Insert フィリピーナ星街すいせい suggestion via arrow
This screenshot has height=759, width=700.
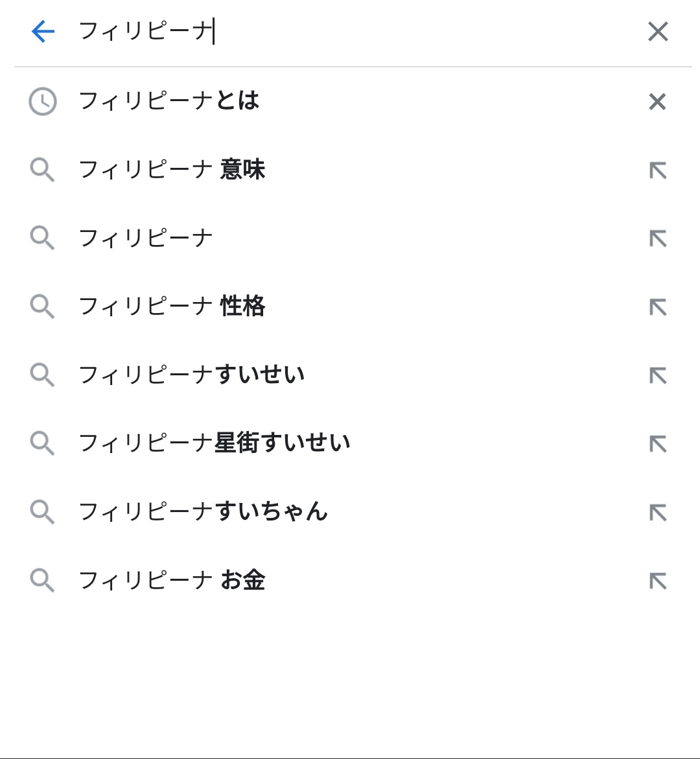click(658, 444)
